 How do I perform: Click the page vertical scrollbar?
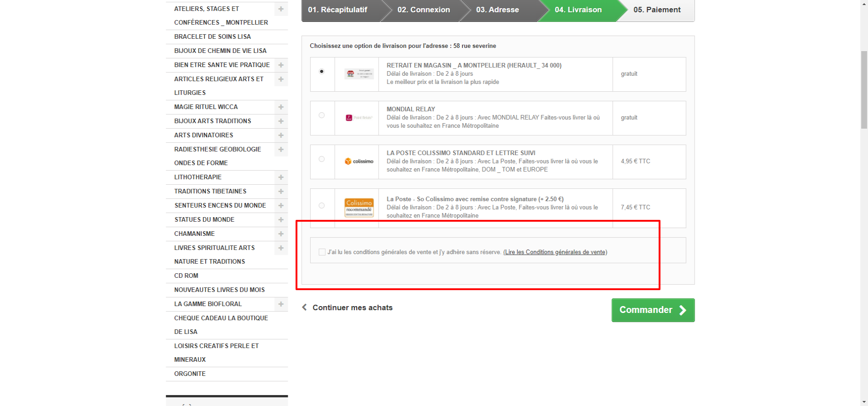click(864, 89)
